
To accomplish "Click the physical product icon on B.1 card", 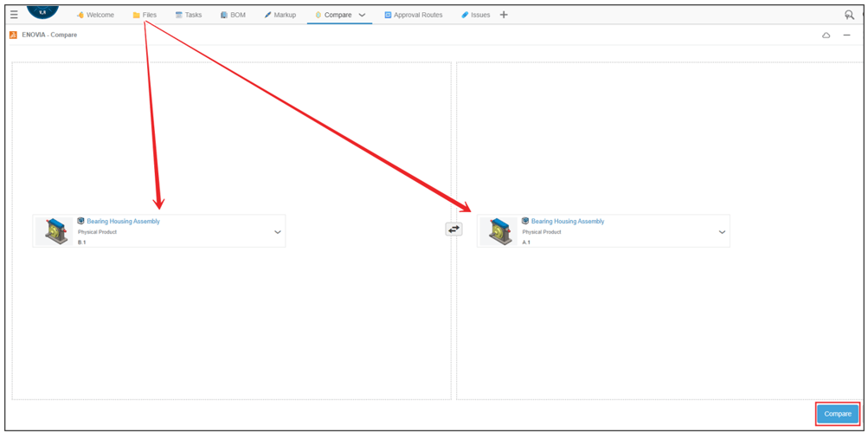I will [80, 220].
